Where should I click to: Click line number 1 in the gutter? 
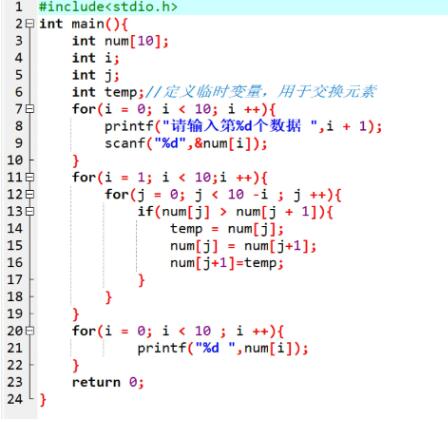19,7
